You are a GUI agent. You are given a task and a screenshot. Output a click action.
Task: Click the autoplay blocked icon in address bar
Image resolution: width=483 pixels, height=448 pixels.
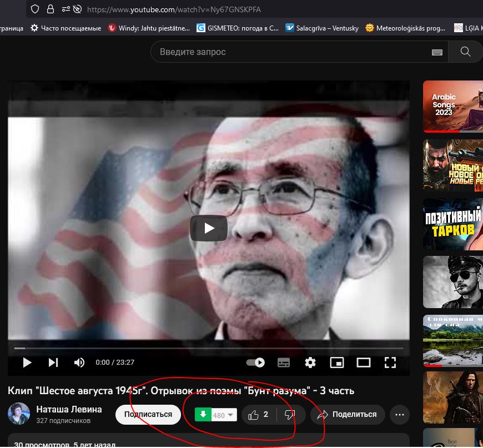click(x=77, y=9)
